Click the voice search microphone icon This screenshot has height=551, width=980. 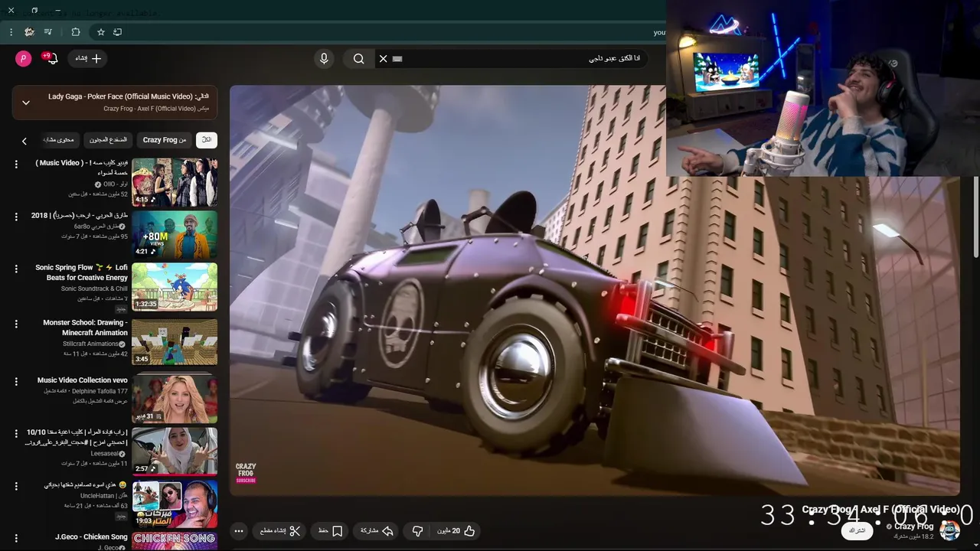click(324, 59)
